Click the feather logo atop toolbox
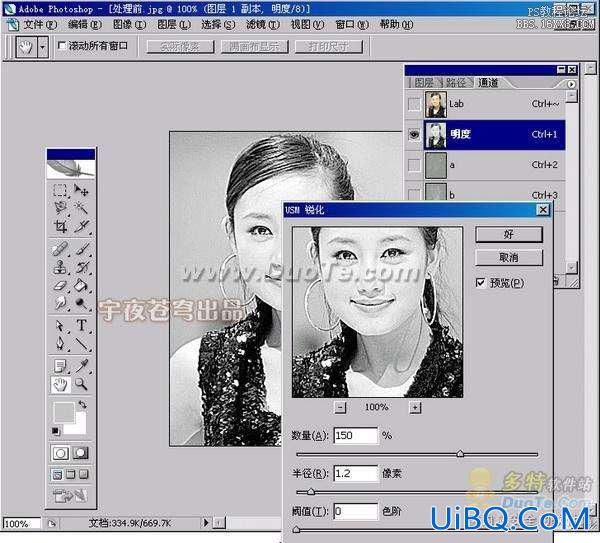This screenshot has width=600, height=543. coord(71,169)
